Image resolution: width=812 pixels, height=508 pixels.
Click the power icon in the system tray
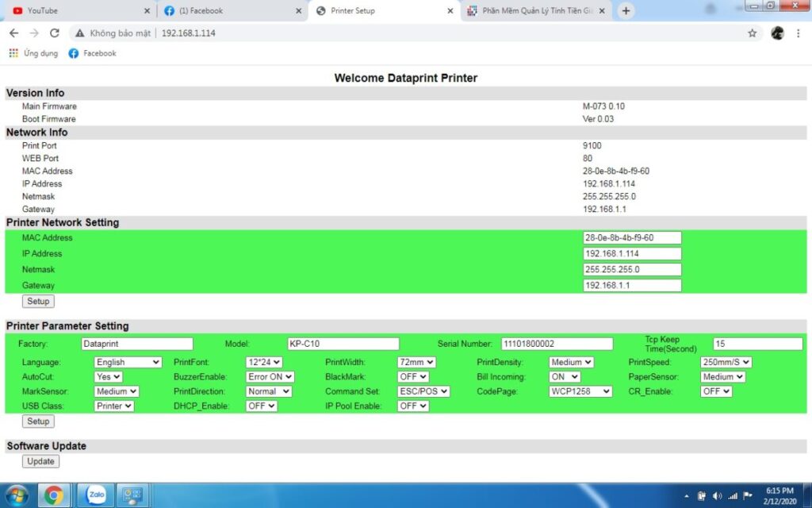(x=702, y=496)
